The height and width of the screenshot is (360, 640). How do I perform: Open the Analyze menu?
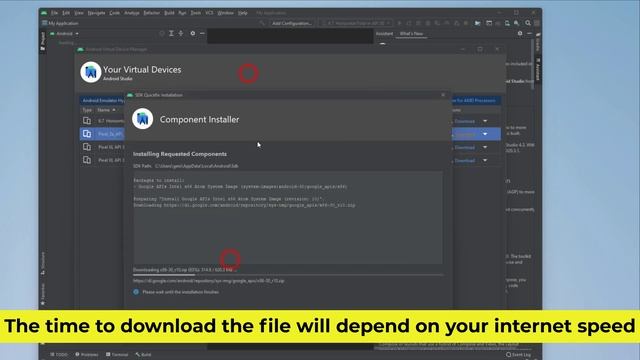click(132, 13)
